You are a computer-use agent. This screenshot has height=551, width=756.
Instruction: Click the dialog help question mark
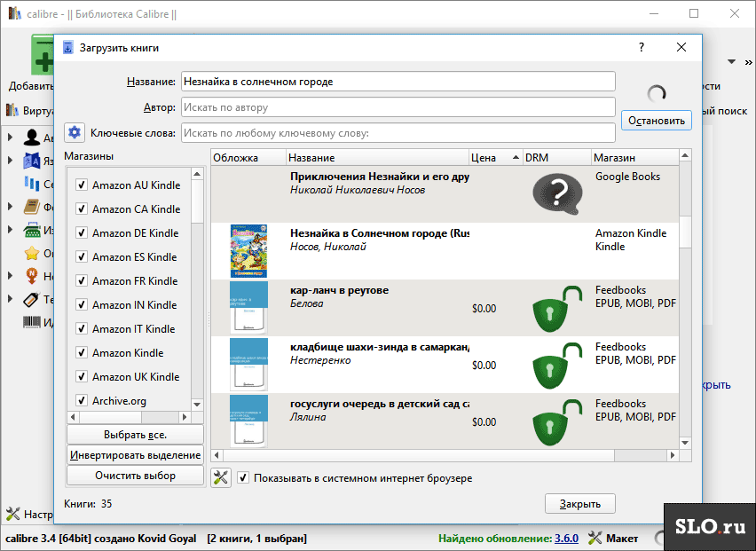click(642, 47)
